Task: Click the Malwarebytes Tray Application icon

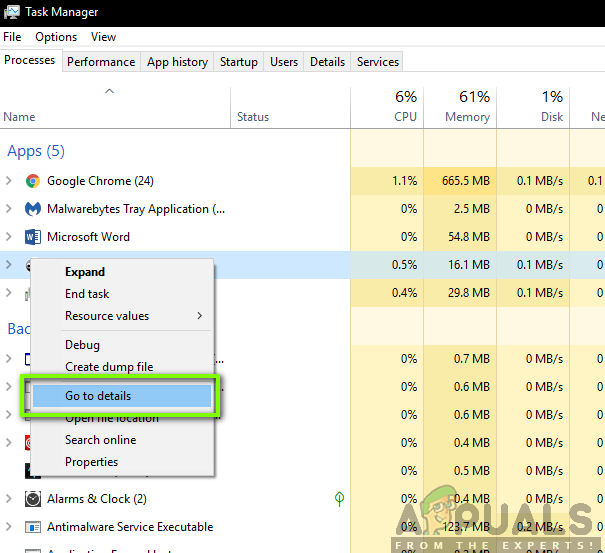Action: pyautogui.click(x=33, y=209)
